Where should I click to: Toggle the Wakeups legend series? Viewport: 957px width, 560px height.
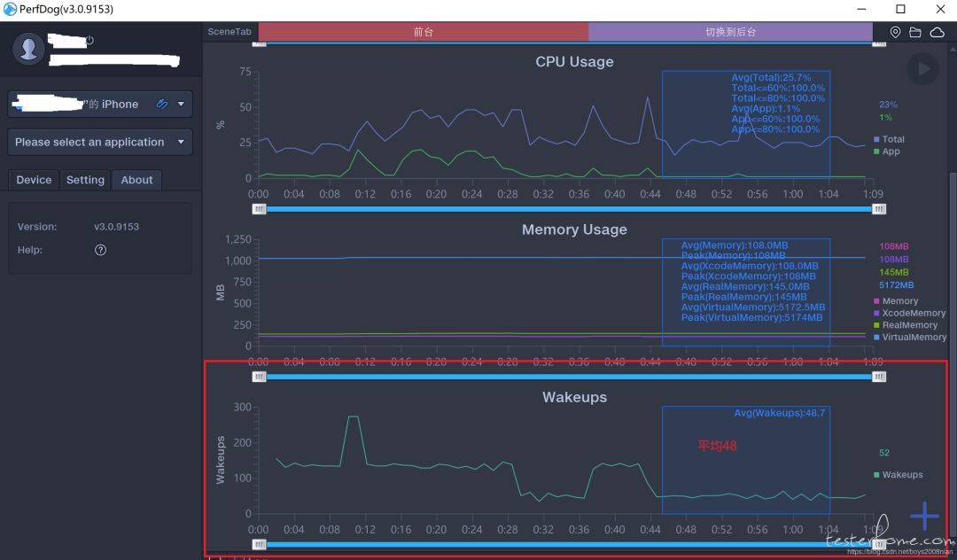coord(898,475)
